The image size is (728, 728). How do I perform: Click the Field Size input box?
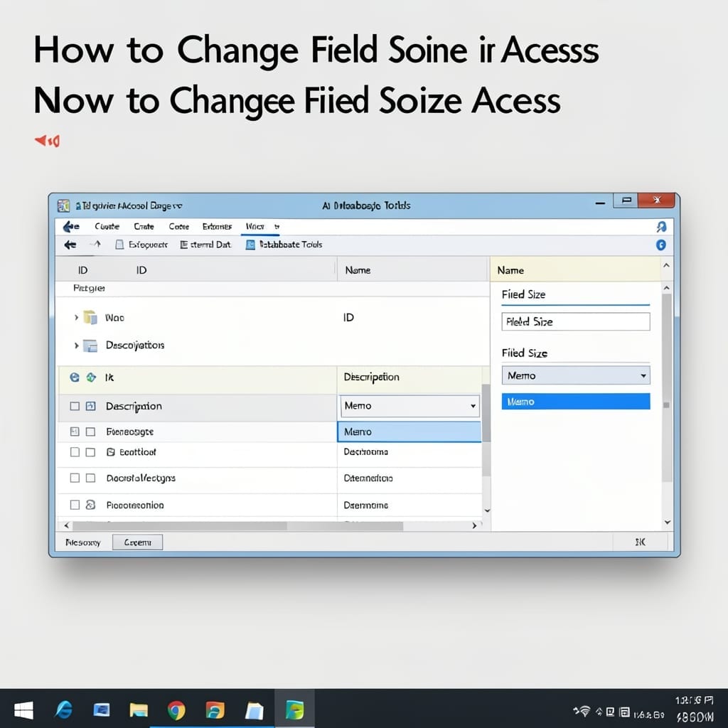tap(576, 321)
